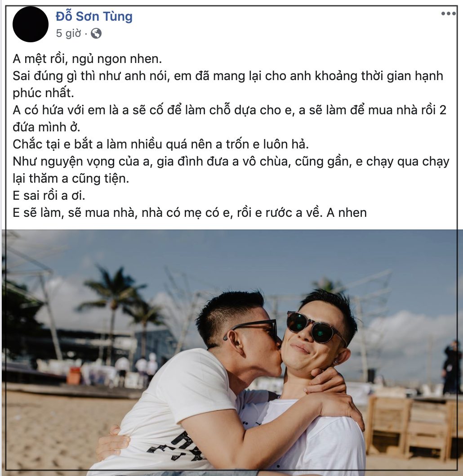Click the words "phúc nhất." in the post
This screenshot has height=476, width=463.
click(x=43, y=93)
